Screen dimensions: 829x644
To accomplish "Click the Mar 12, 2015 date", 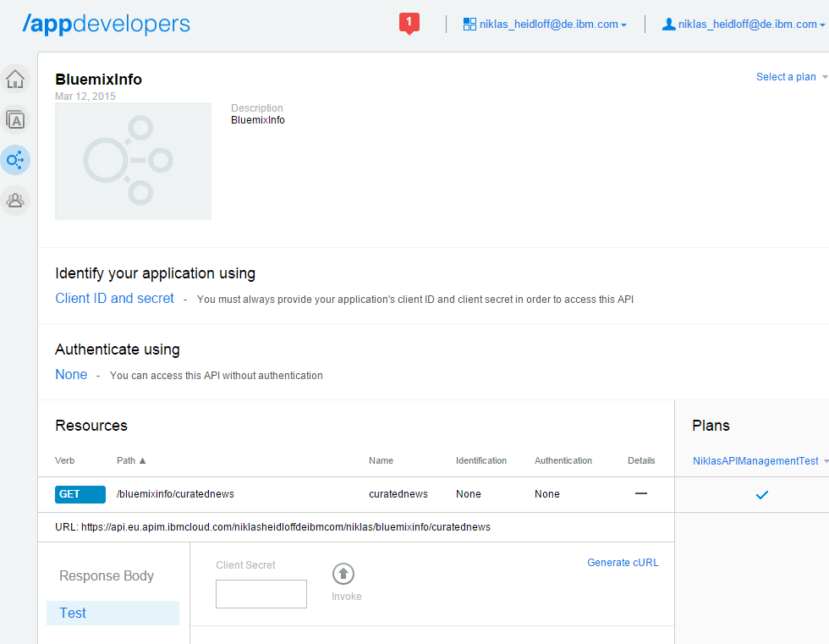I will [x=85, y=96].
